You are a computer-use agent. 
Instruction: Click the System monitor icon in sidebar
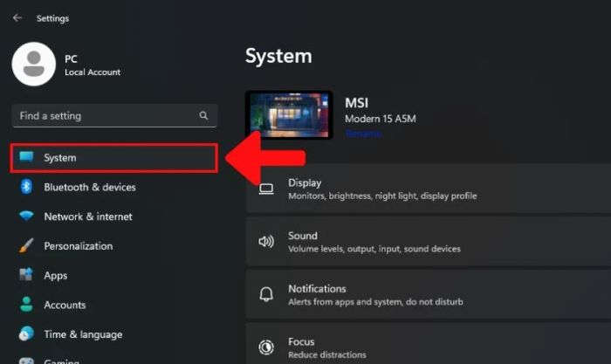[x=26, y=156]
